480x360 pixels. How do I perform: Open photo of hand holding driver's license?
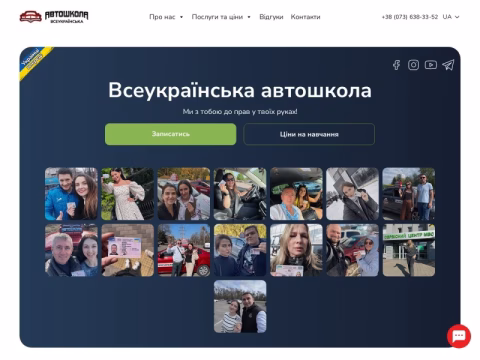(128, 250)
